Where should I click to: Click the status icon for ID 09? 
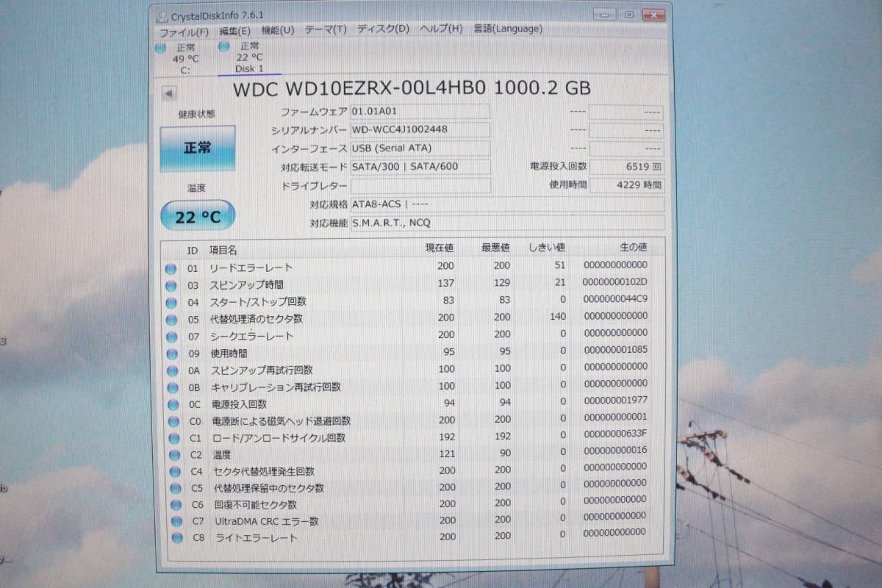[171, 354]
